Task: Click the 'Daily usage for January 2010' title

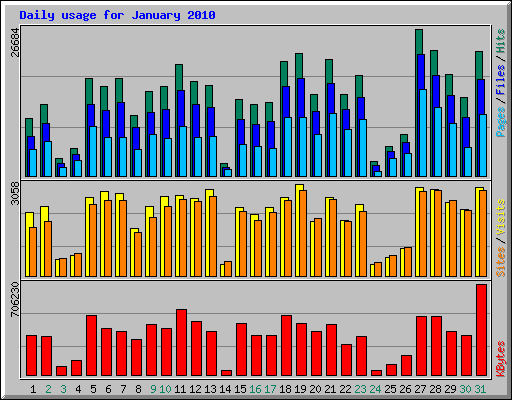Action: (117, 15)
